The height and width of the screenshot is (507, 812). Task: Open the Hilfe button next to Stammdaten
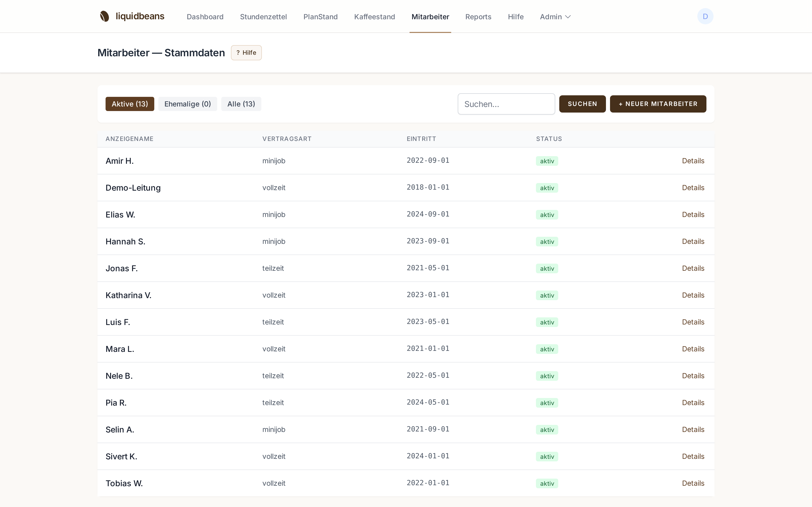(x=246, y=53)
